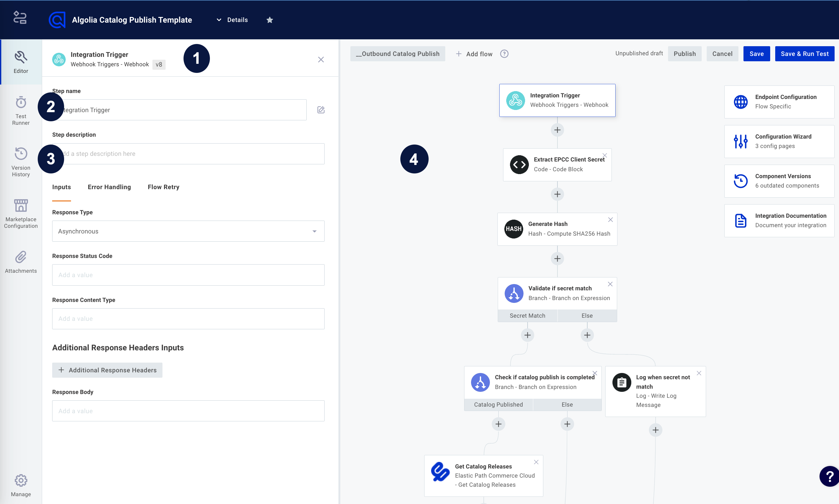839x504 pixels.
Task: Toggle the favorite star icon
Action: [270, 20]
